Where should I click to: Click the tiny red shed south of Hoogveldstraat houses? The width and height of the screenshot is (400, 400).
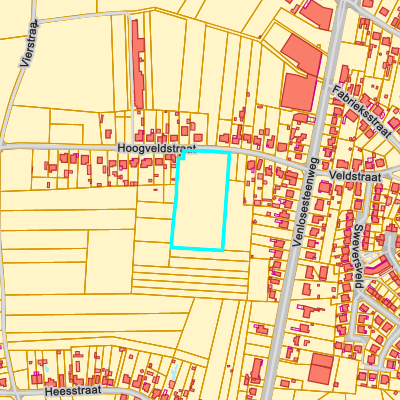[x=155, y=190]
